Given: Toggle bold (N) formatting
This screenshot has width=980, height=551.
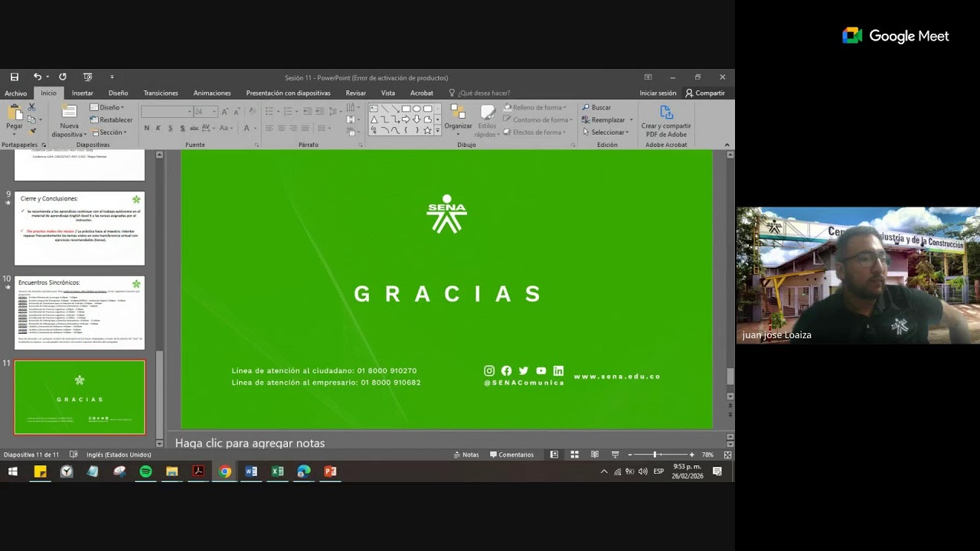Looking at the screenshot, I should tap(147, 128).
